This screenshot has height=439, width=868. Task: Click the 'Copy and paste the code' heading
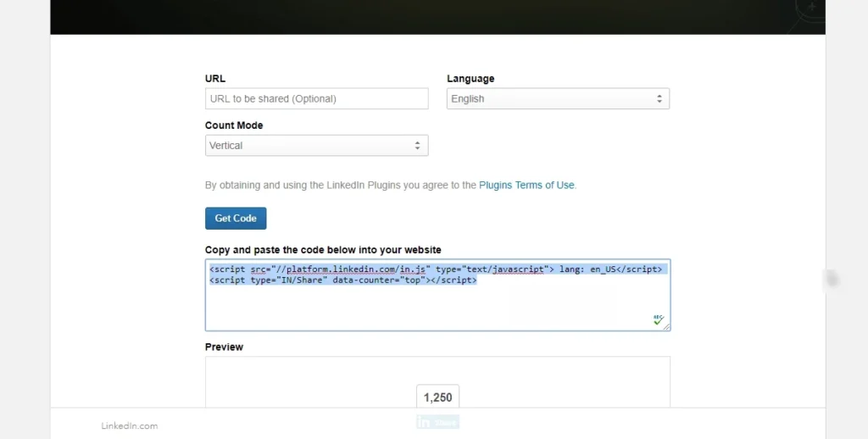[x=323, y=250]
